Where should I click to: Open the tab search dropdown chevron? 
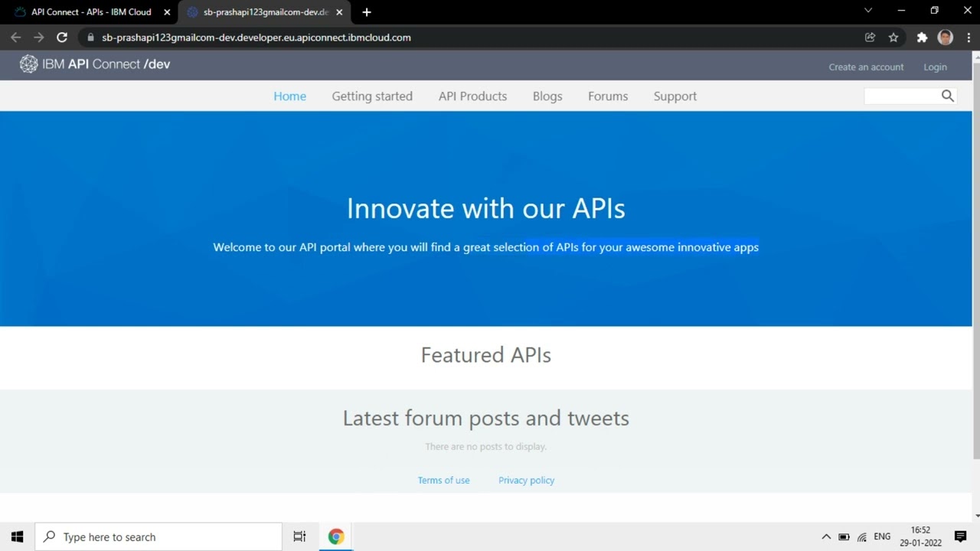pyautogui.click(x=868, y=11)
